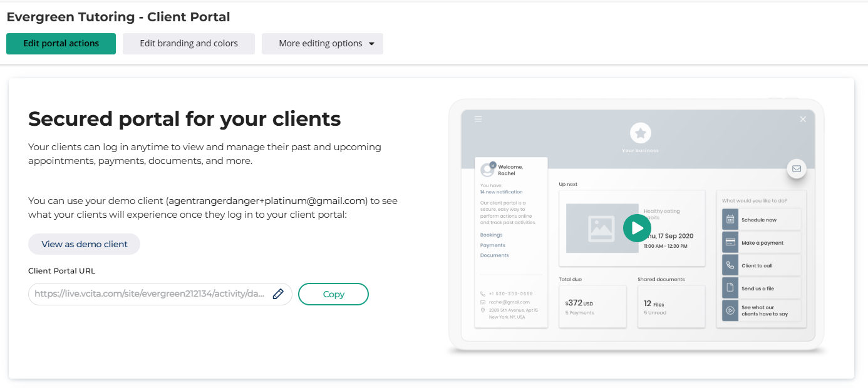Click the Edit portal actions button
The height and width of the screenshot is (388, 868).
pos(61,44)
